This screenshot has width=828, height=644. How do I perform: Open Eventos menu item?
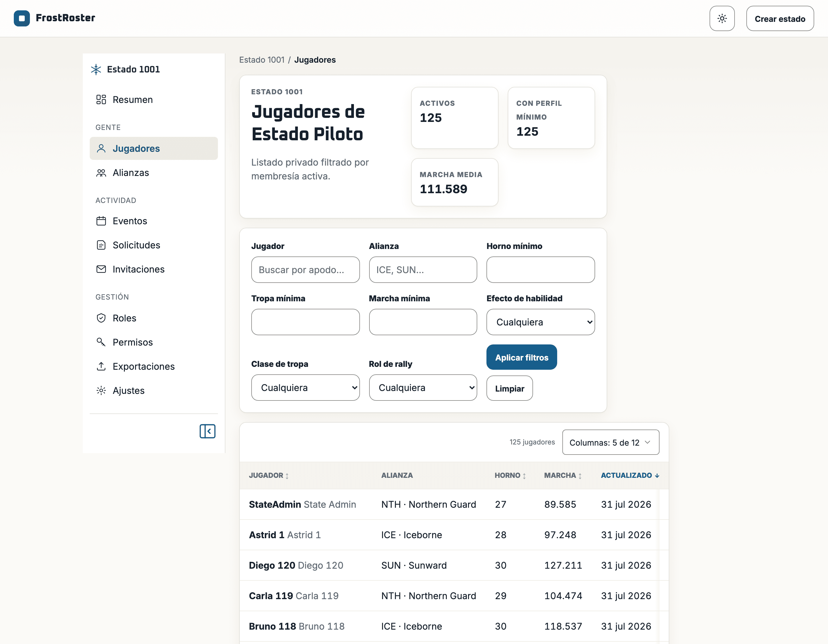[x=154, y=221]
